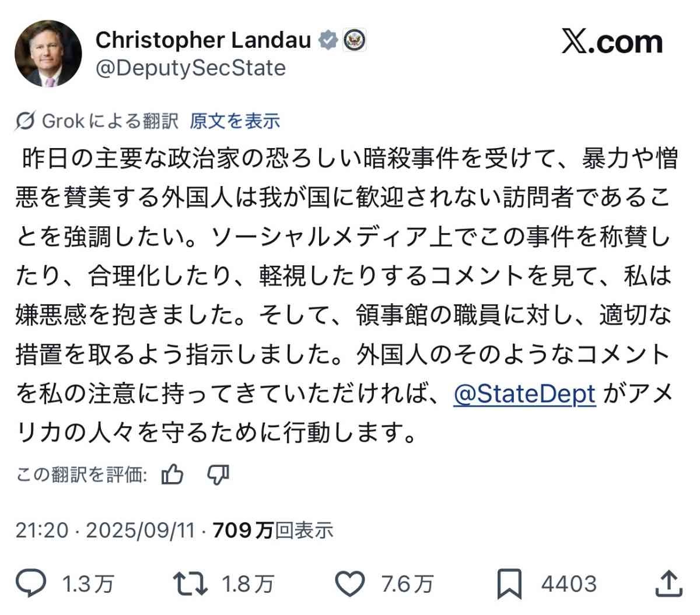
Task: Click the Christopher Landau display name
Action: coord(204,40)
